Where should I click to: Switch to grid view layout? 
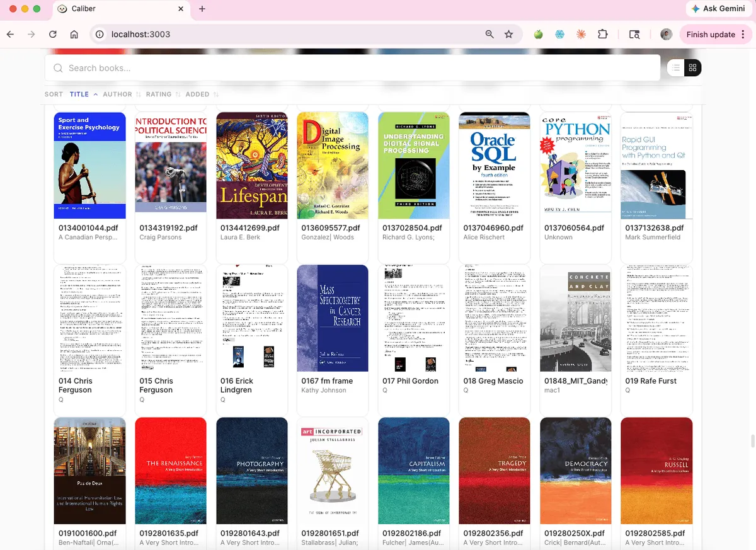point(692,68)
